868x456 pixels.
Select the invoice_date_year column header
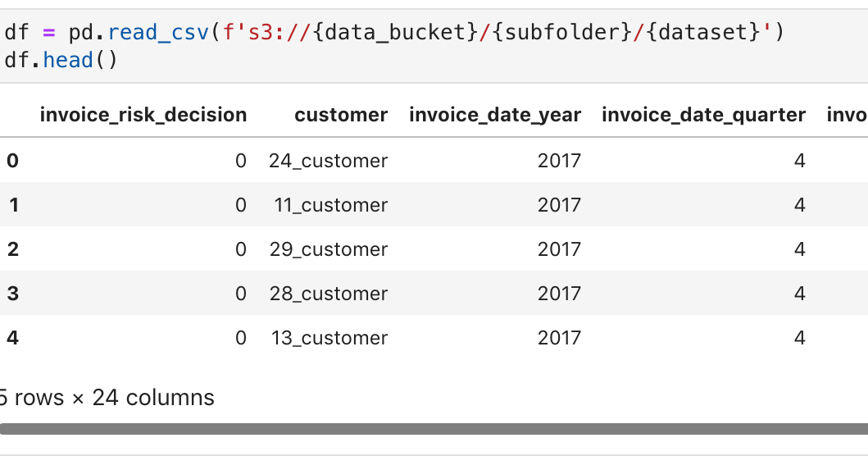[x=495, y=115]
